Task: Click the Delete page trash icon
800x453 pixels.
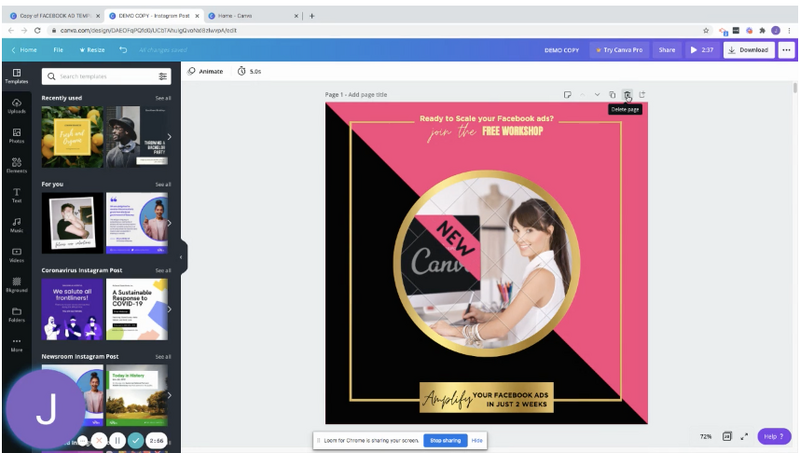Action: coord(627,95)
